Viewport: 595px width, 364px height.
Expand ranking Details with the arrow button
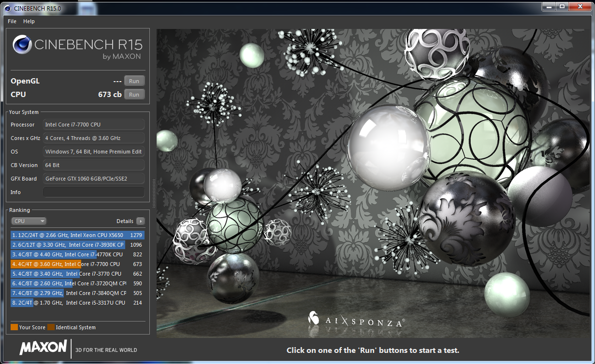140,221
